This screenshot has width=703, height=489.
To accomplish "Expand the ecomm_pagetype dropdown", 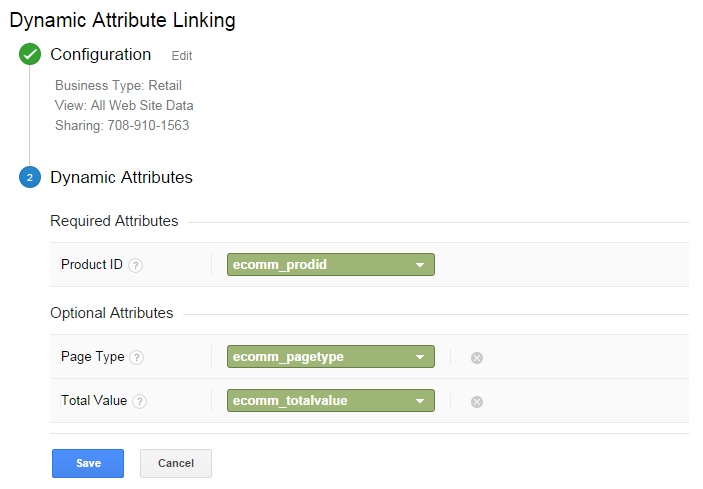I will pos(330,357).
